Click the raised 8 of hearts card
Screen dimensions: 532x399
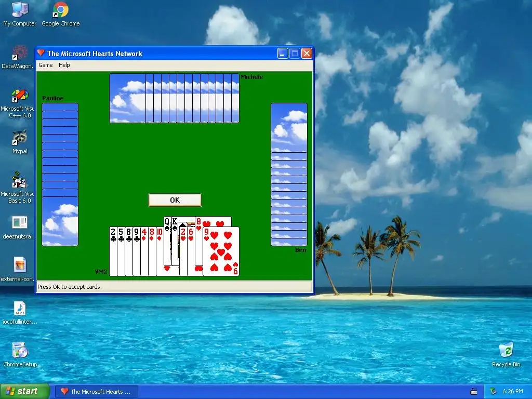coord(214,221)
